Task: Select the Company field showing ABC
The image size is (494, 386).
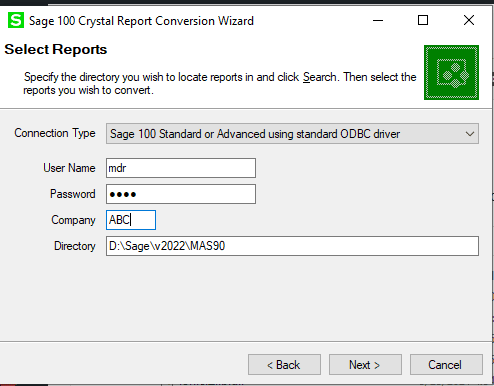Action: (131, 220)
